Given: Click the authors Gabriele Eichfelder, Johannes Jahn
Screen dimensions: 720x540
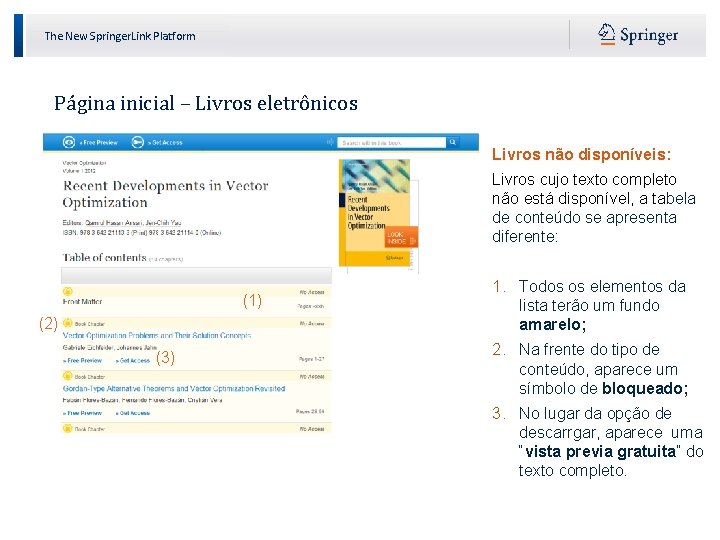Looking at the screenshot, I should pyautogui.click(x=110, y=348).
